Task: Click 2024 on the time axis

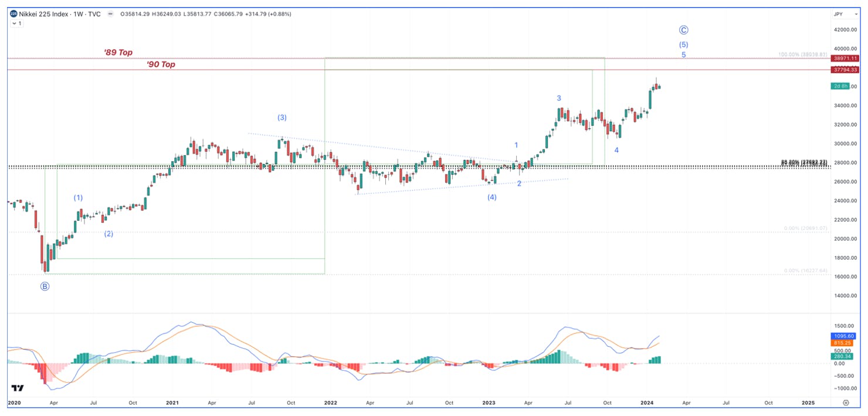Action: (x=647, y=403)
